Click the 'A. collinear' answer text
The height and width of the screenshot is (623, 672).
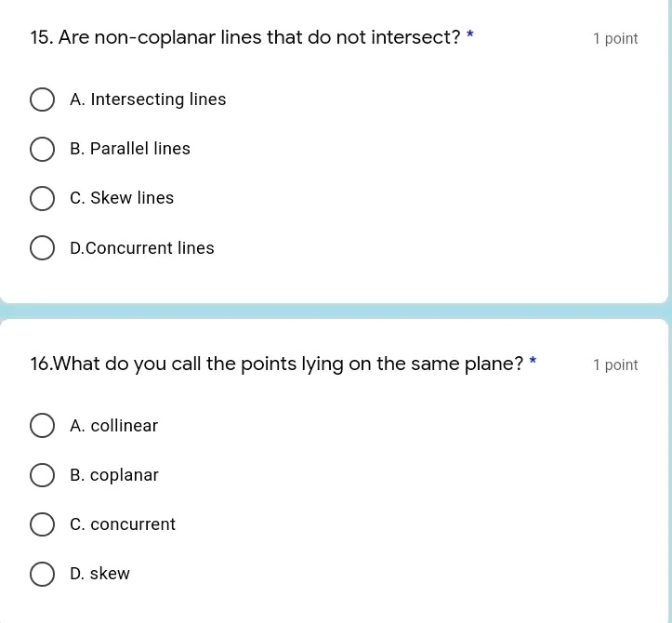113,426
